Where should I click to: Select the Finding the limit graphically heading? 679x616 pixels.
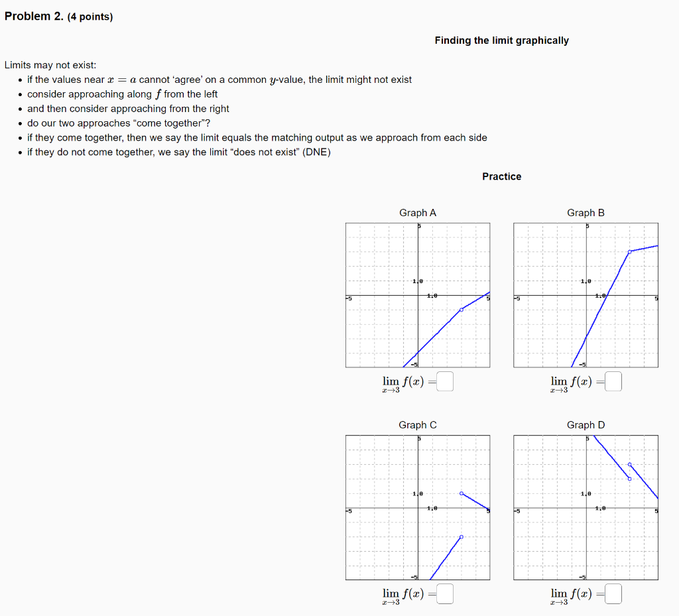tap(501, 40)
